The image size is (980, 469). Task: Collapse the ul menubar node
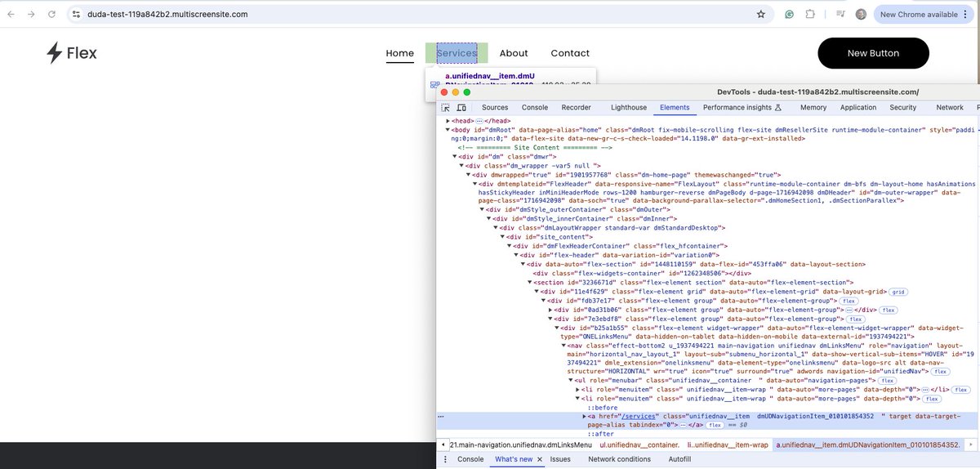pyautogui.click(x=570, y=380)
